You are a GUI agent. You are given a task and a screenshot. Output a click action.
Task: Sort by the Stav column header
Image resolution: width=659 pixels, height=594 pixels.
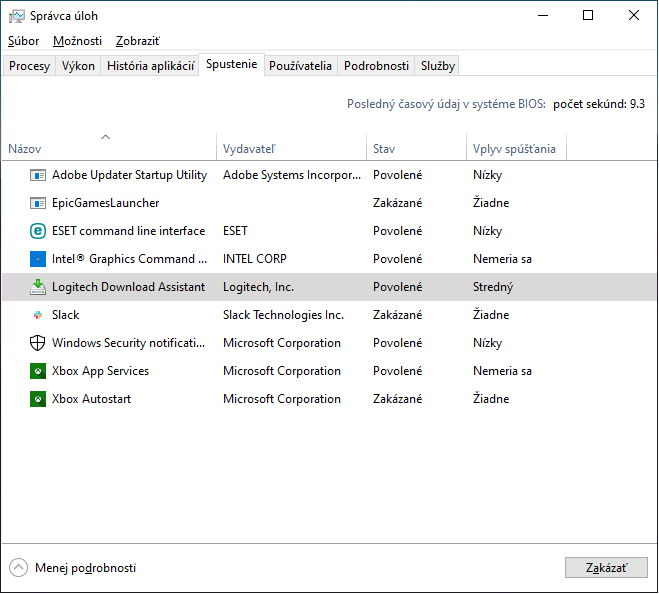[x=416, y=147]
